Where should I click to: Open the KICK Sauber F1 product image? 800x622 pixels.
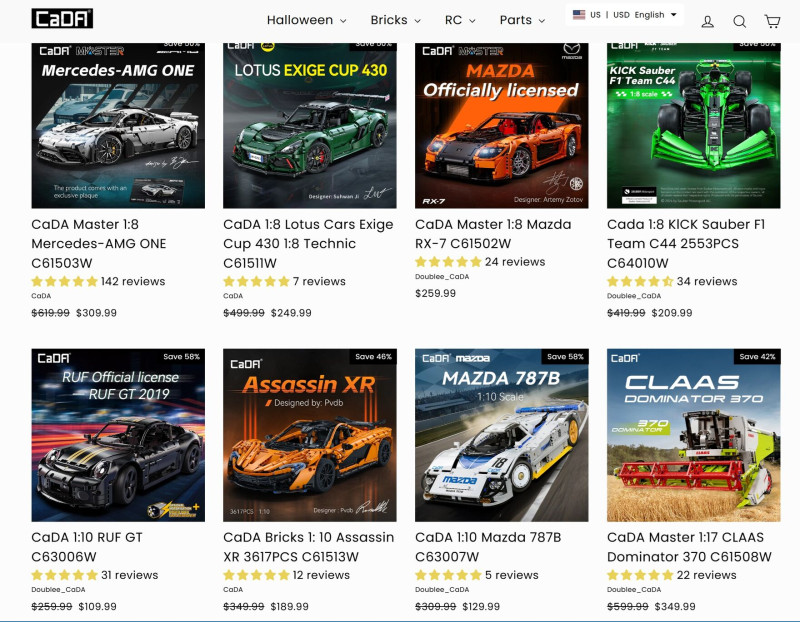[693, 126]
